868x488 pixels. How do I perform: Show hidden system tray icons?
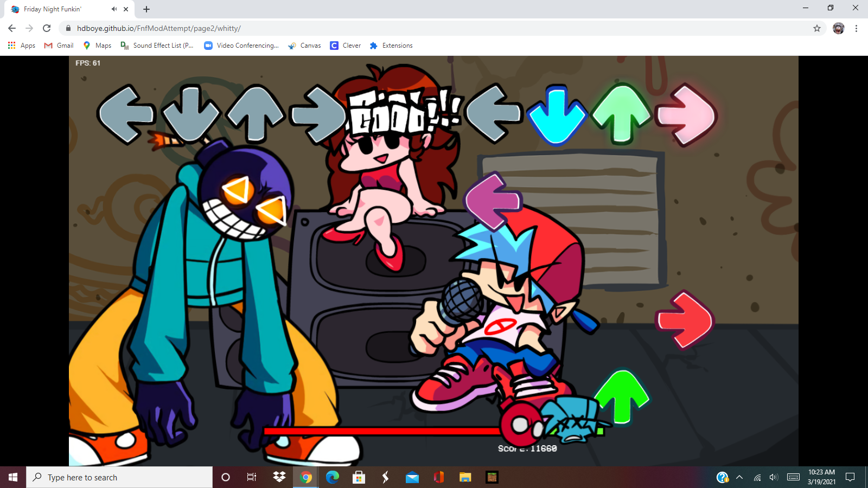[x=739, y=477]
